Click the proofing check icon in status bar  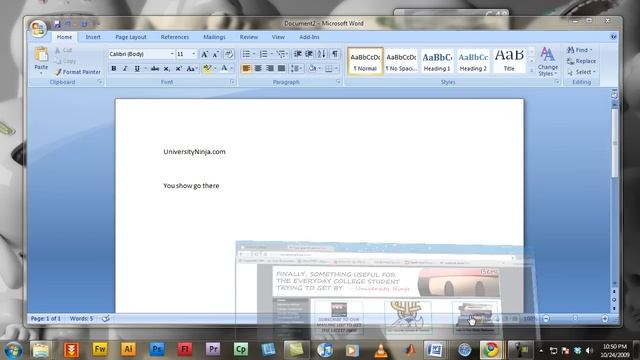point(105,318)
